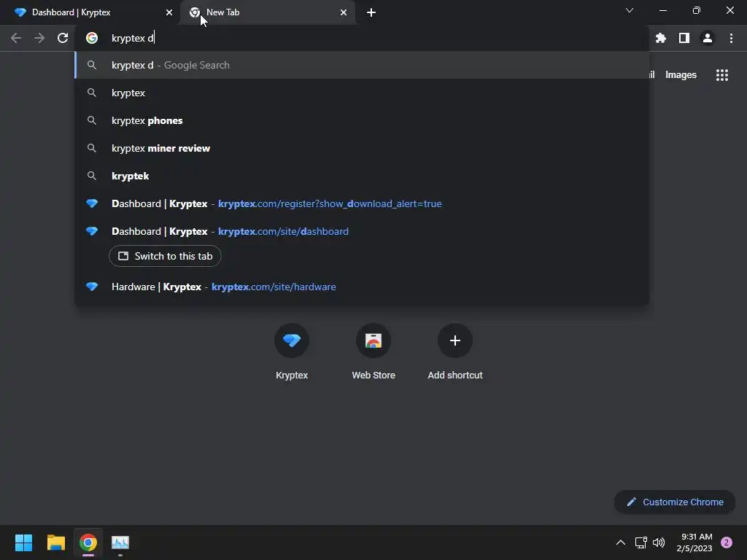Viewport: 747px width, 560px height.
Task: Click the Google icon in the address bar
Action: (x=92, y=38)
